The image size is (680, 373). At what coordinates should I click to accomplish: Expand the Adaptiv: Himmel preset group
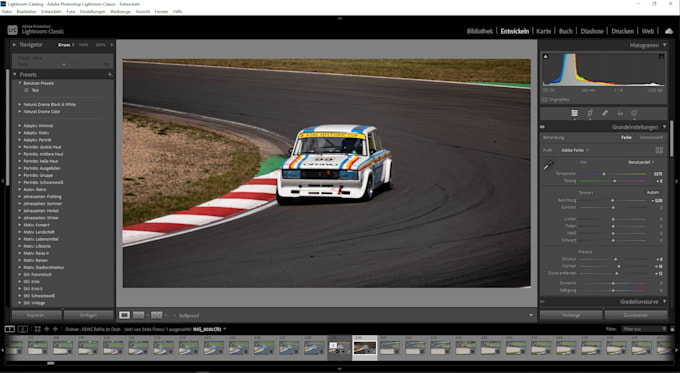[x=20, y=126]
